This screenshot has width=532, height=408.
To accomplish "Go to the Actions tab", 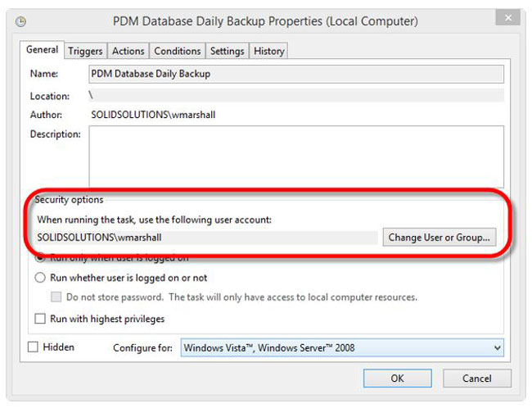I will [x=128, y=51].
